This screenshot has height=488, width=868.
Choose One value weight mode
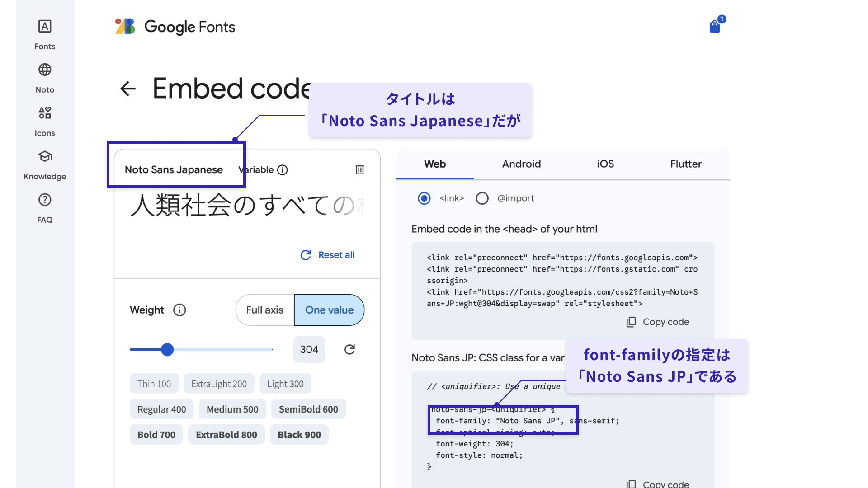[329, 310]
